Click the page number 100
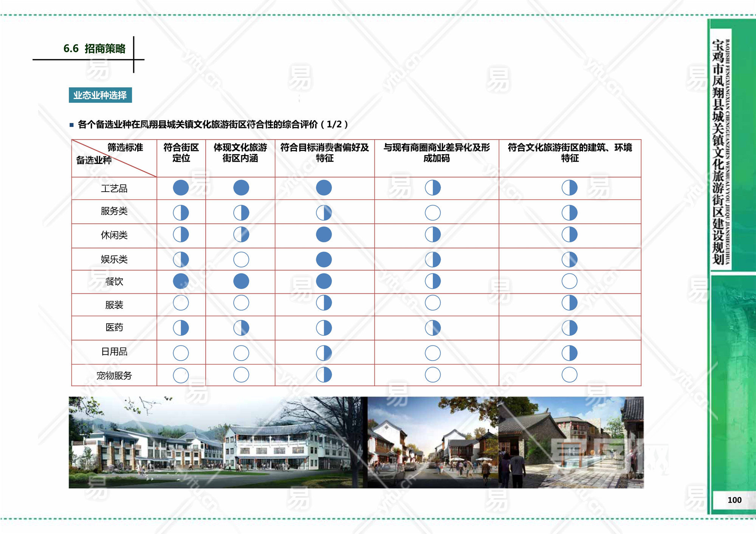This screenshot has width=756, height=534. coord(734,500)
